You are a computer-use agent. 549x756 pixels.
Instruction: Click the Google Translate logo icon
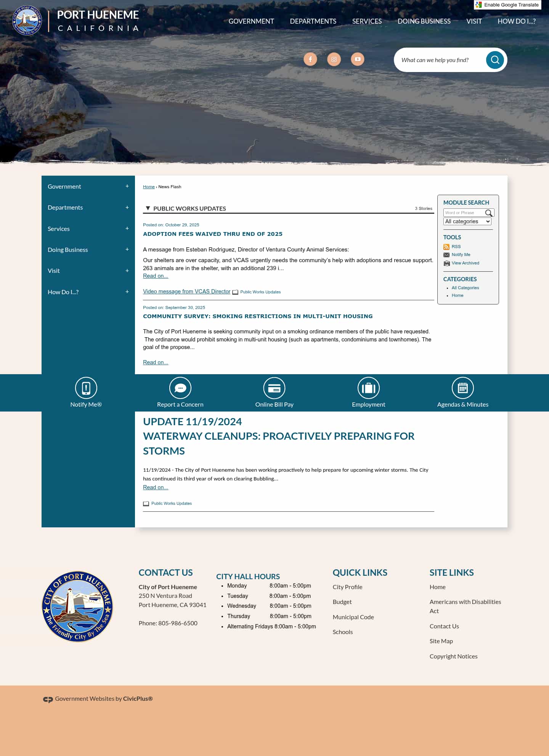pyautogui.click(x=479, y=5)
